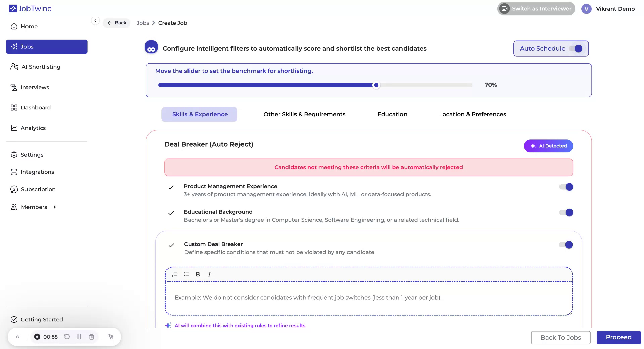Image resolution: width=644 pixels, height=349 pixels.
Task: Click Back To Jobs
Action: coord(560,337)
